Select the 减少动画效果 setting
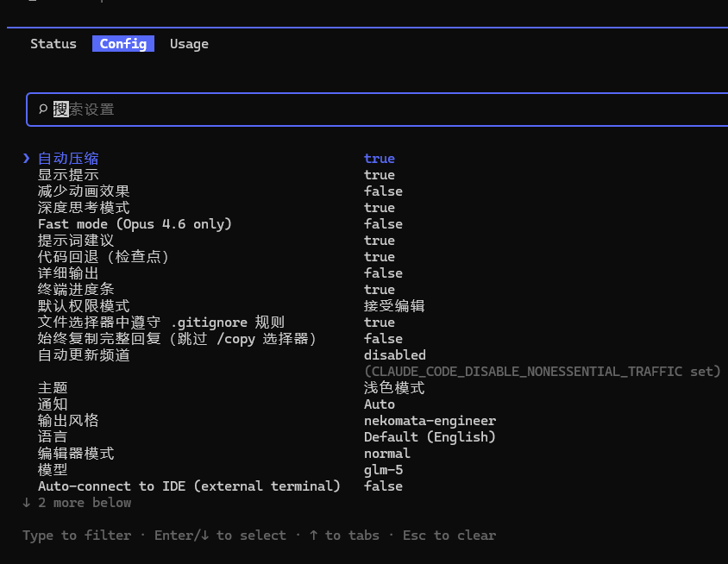This screenshot has height=564, width=728. pos(84,191)
